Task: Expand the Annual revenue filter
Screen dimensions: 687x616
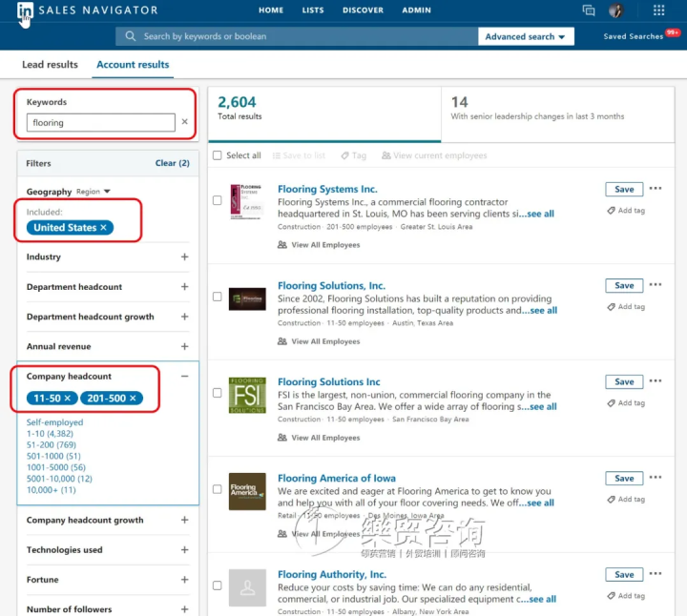Action: (184, 346)
